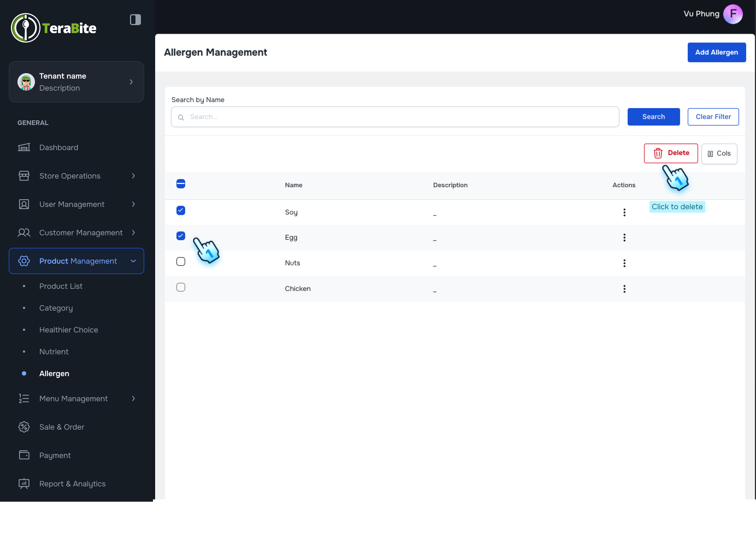Click the Dashboard sidebar icon
This screenshot has height=559, width=756.
pos(24,148)
